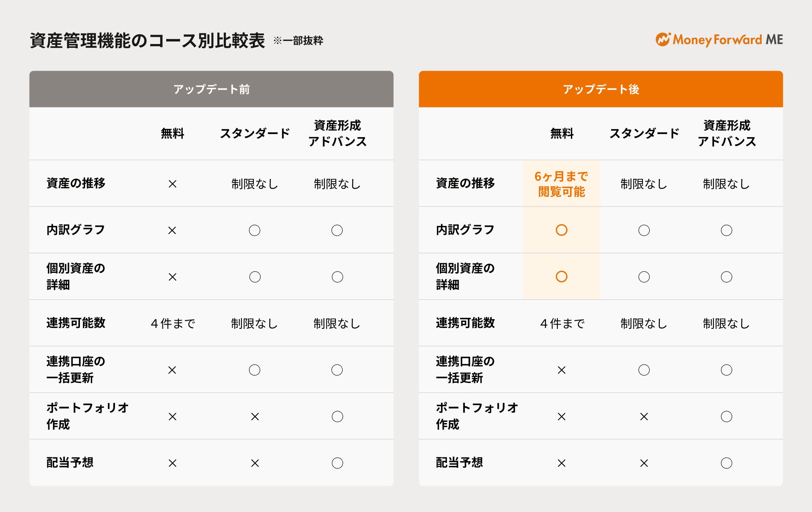Click the Money Forward ME brand name text
The height and width of the screenshot is (512, 812).
click(x=727, y=40)
